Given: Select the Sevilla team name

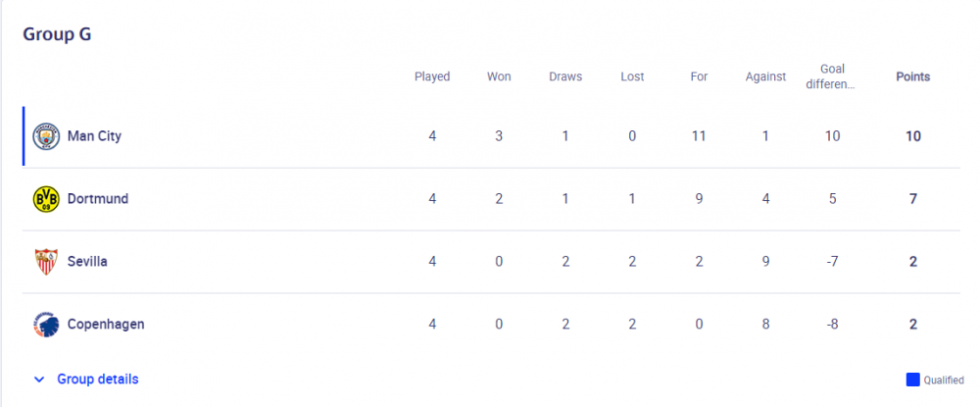Looking at the screenshot, I should (87, 262).
